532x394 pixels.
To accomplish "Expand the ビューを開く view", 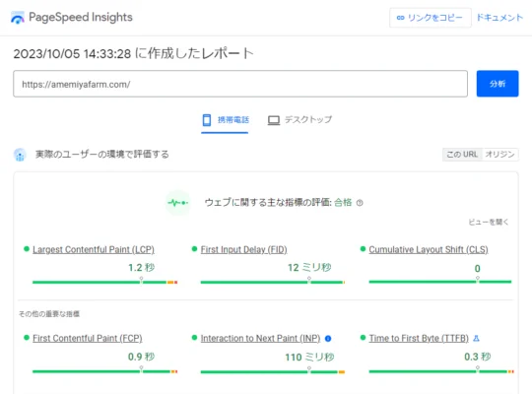I will click(x=489, y=222).
